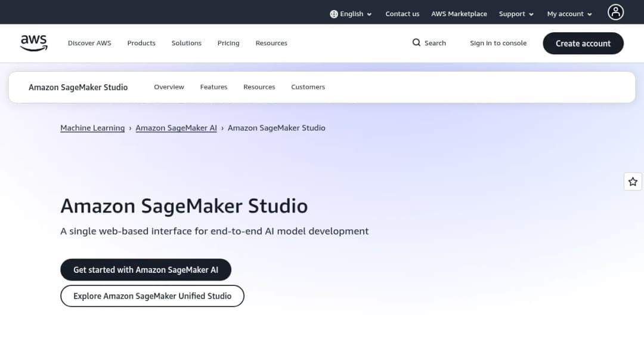The height and width of the screenshot is (363, 644).
Task: Click Get started with Amazon SageMaker AI
Action: tap(146, 270)
